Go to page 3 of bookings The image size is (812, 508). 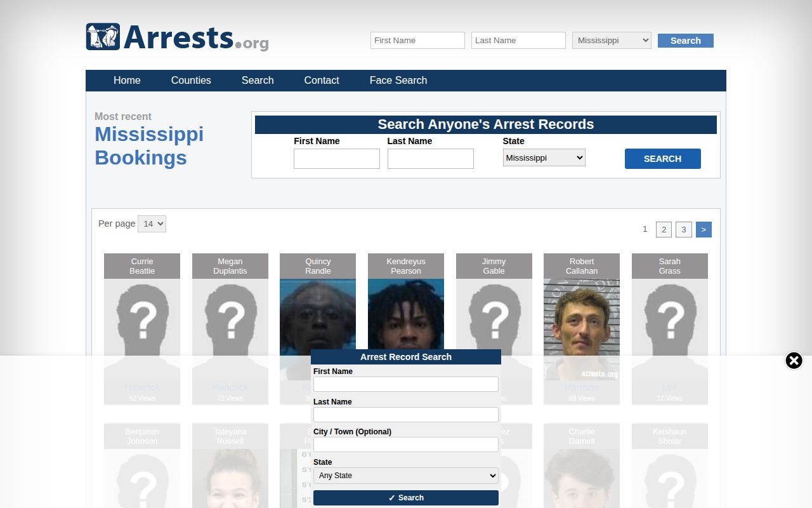click(x=684, y=229)
